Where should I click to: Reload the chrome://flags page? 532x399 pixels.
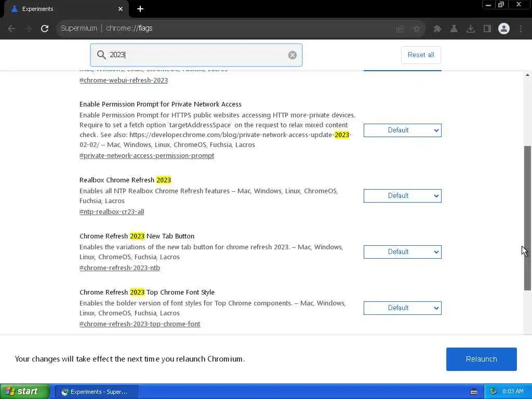[x=45, y=29]
